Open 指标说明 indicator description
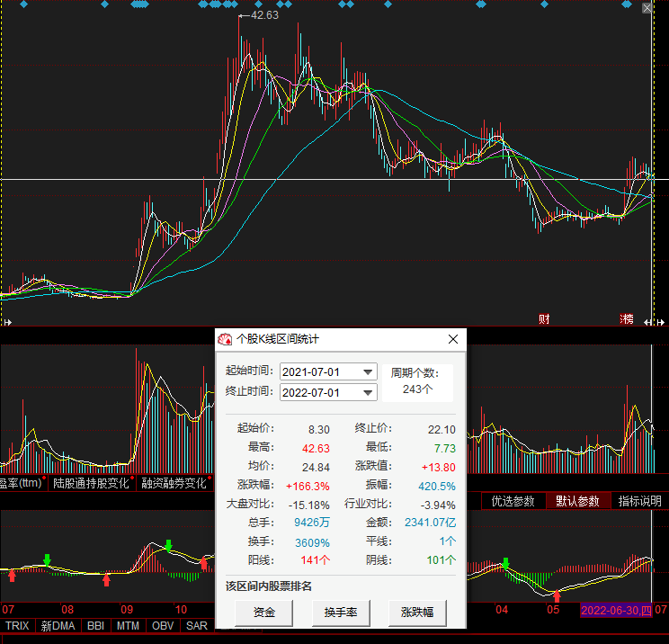Image resolution: width=669 pixels, height=644 pixels. click(x=639, y=501)
